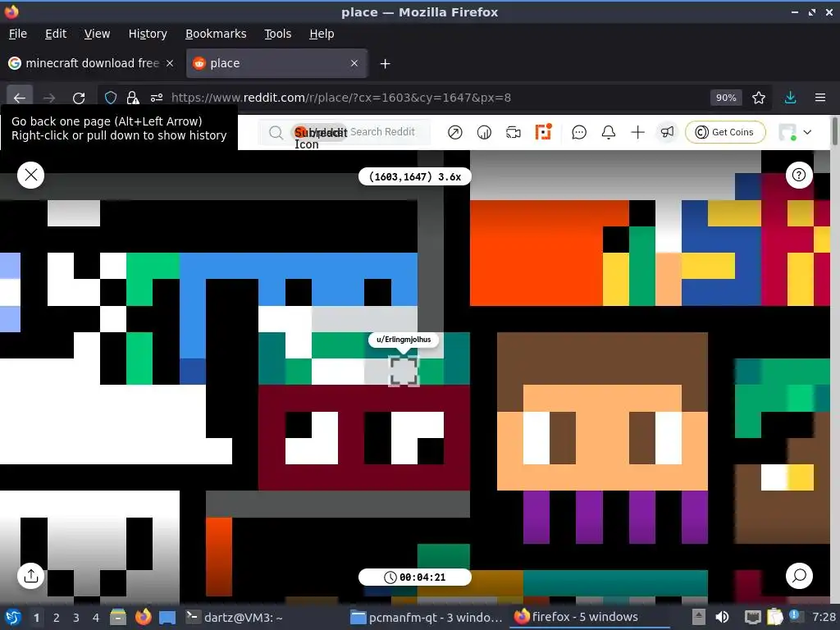Viewport: 840px width, 630px height.
Task: Open the update notification tray icon
Action: pos(795,616)
